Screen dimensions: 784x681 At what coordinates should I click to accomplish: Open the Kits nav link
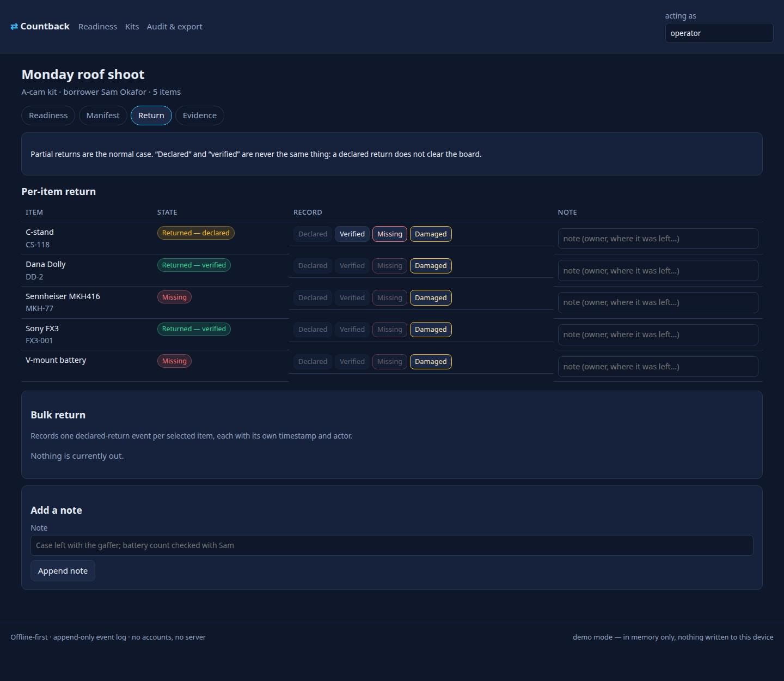(132, 27)
